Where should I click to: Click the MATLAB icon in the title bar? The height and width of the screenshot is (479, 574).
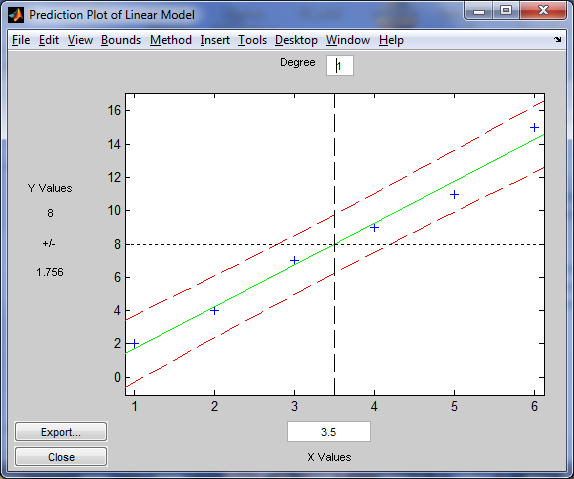[16, 15]
